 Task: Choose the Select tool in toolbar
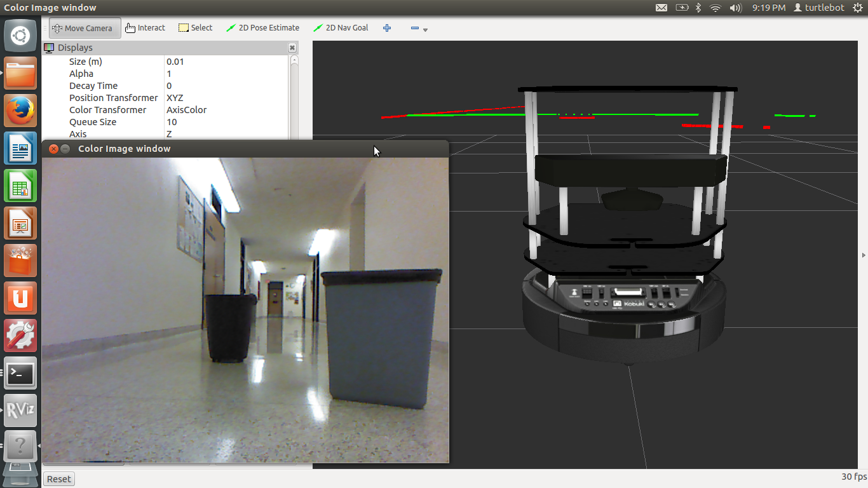click(x=195, y=28)
